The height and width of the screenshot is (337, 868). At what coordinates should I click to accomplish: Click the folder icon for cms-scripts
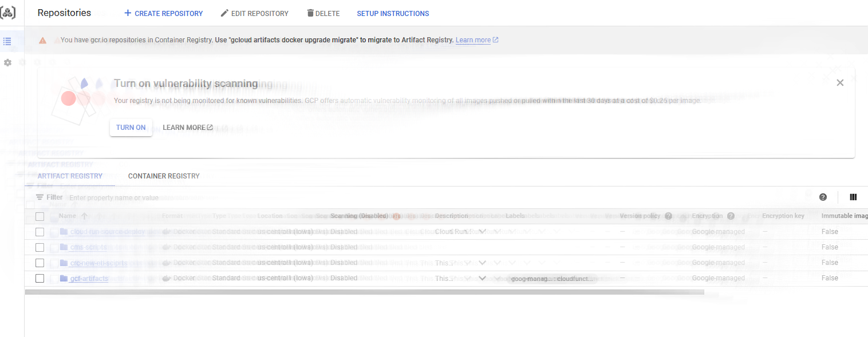(64, 247)
